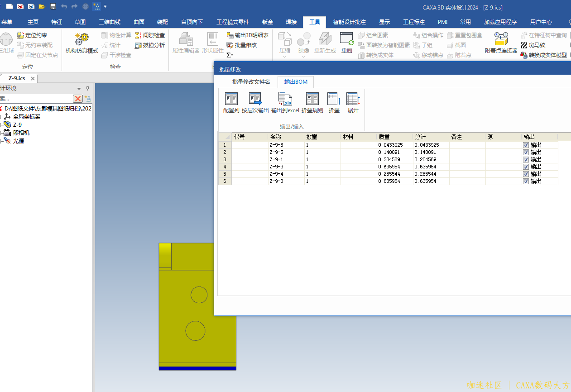Click the 展开 icon in the dialog
This screenshot has width=571, height=392.
click(x=353, y=102)
